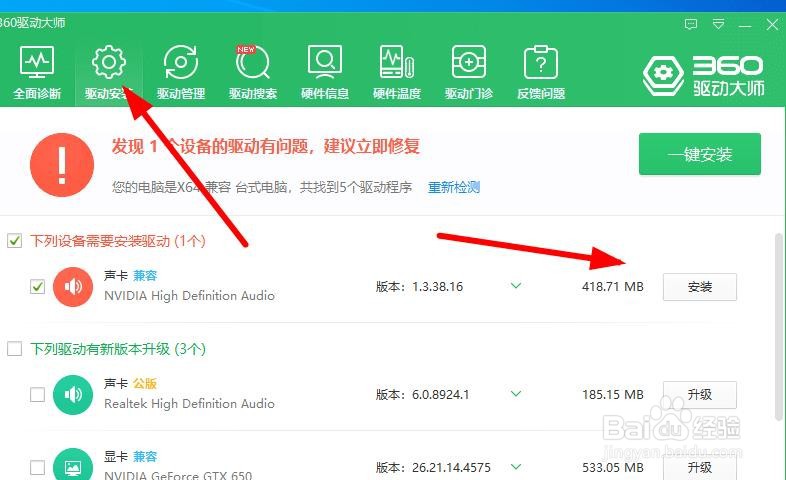Click the 185.15 MB size text
This screenshot has width=786, height=480.
(x=613, y=395)
